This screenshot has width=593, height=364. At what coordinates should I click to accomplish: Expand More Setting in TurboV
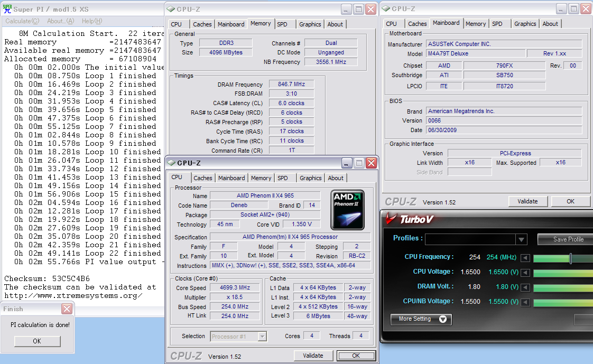pos(421,319)
